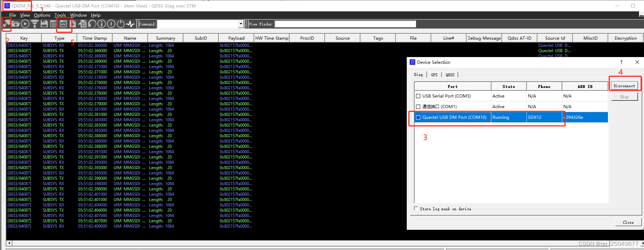Click the Port column header in Device Selection
644x250 pixels.
coord(452,87)
